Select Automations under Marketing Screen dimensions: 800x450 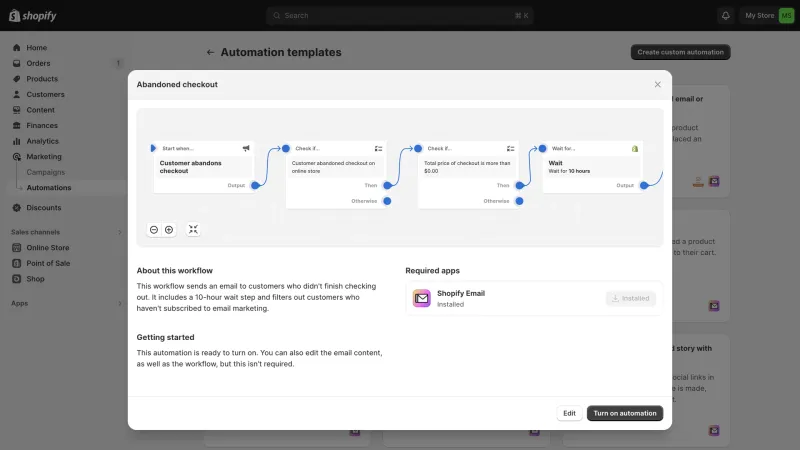click(49, 188)
